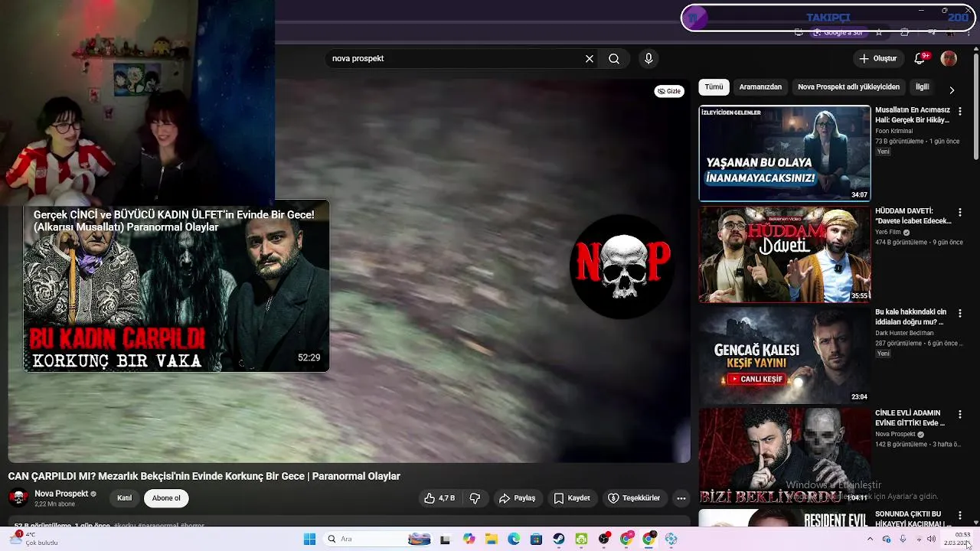The height and width of the screenshot is (551, 980).
Task: Open options menu for 'HÜDDAM DAVETİ' video
Action: coord(960,212)
